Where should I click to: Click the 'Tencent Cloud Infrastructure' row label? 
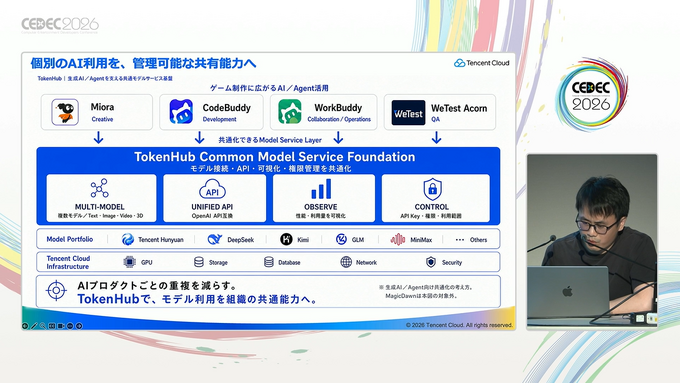[x=68, y=262]
